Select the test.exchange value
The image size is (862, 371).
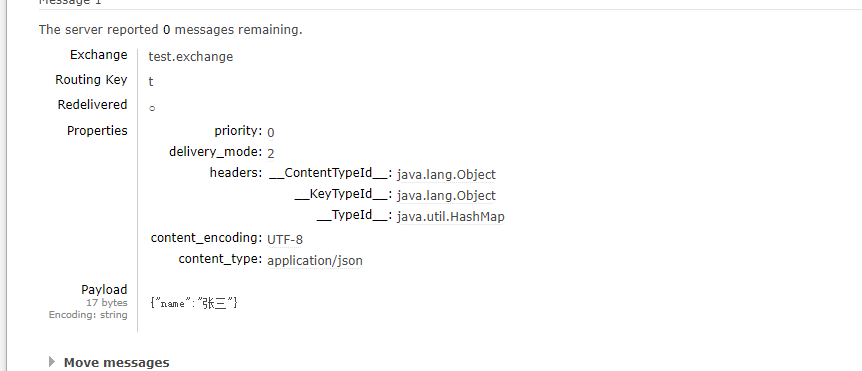point(191,57)
